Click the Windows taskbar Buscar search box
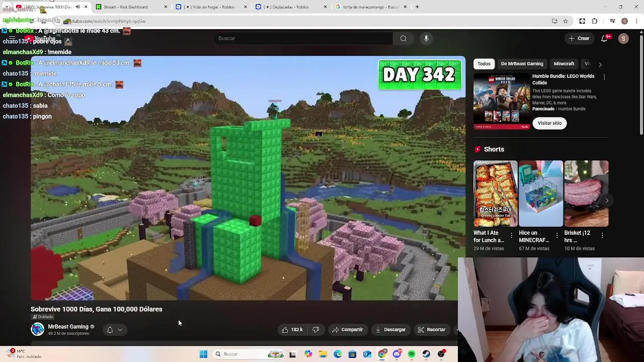The width and height of the screenshot is (644, 362). tap(249, 354)
